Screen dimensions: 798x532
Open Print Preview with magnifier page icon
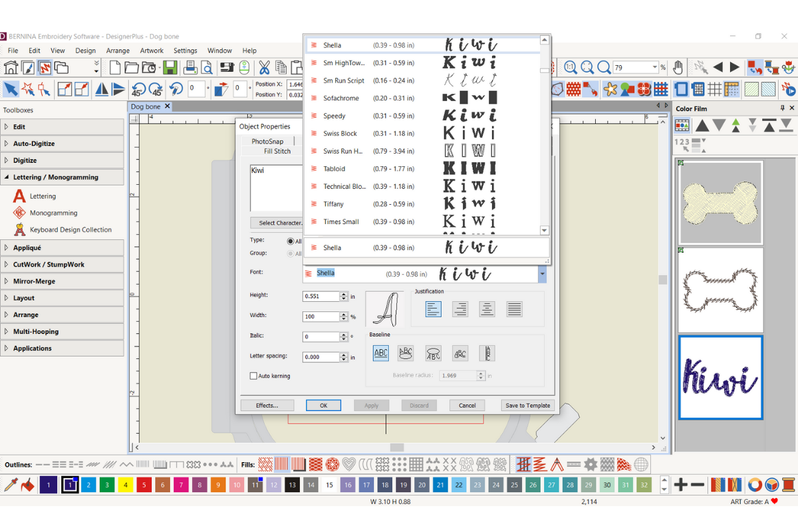pyautogui.click(x=207, y=67)
